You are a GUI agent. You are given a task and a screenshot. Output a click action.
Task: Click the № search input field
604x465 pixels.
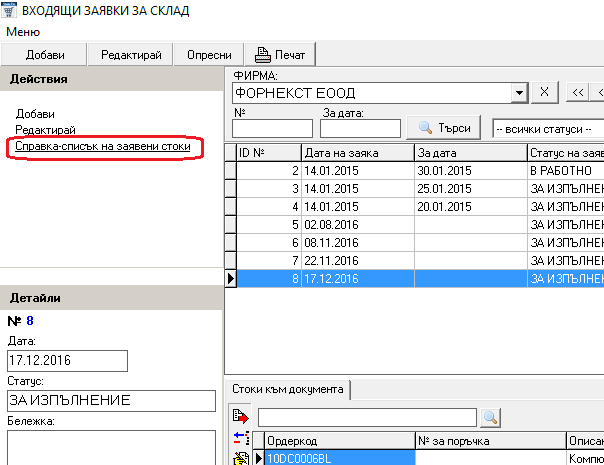(272, 128)
